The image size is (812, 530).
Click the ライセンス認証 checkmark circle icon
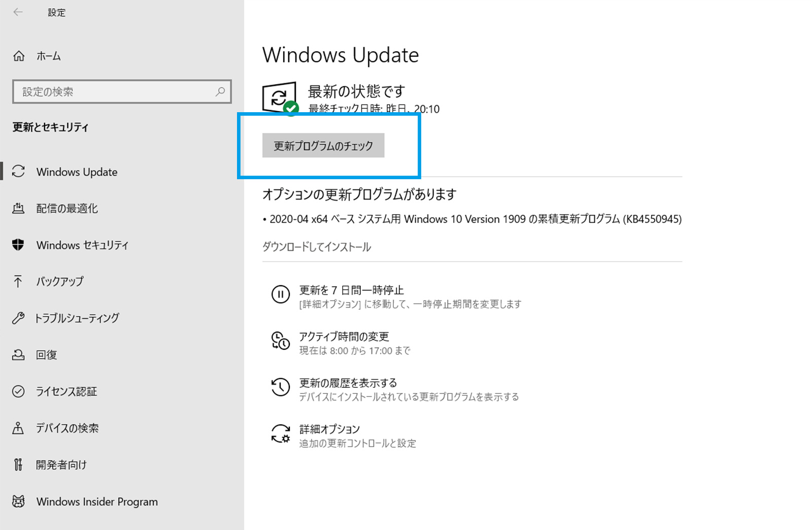(x=18, y=391)
